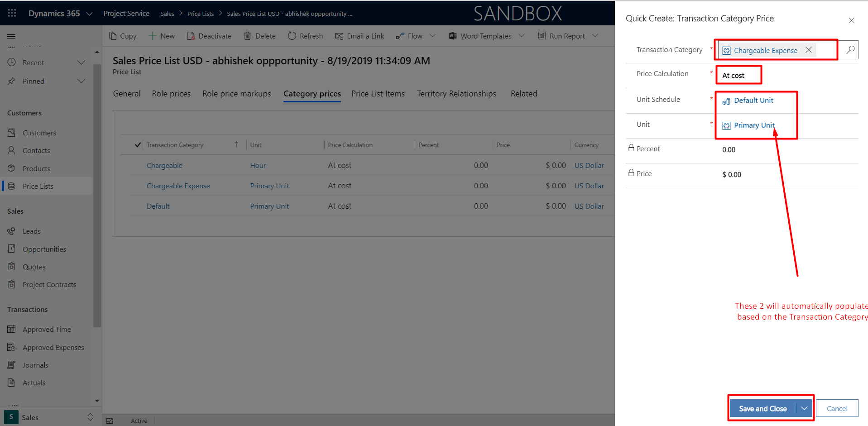Screen dimensions: 868x426
Task: Open the Chargeable category link in grid
Action: tap(164, 166)
